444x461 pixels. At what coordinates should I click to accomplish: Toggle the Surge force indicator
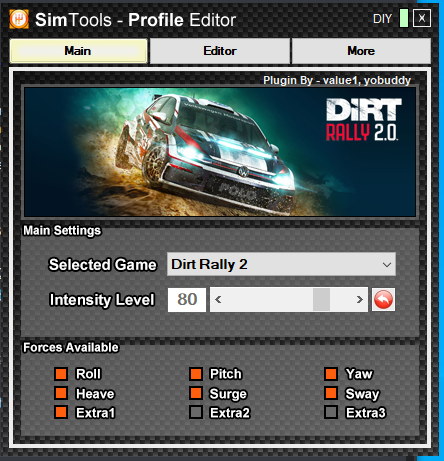[x=196, y=393]
